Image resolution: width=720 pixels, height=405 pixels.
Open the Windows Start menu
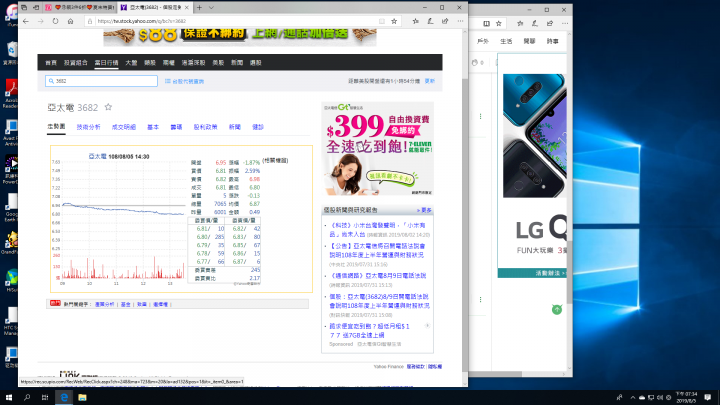pyautogui.click(x=9, y=397)
